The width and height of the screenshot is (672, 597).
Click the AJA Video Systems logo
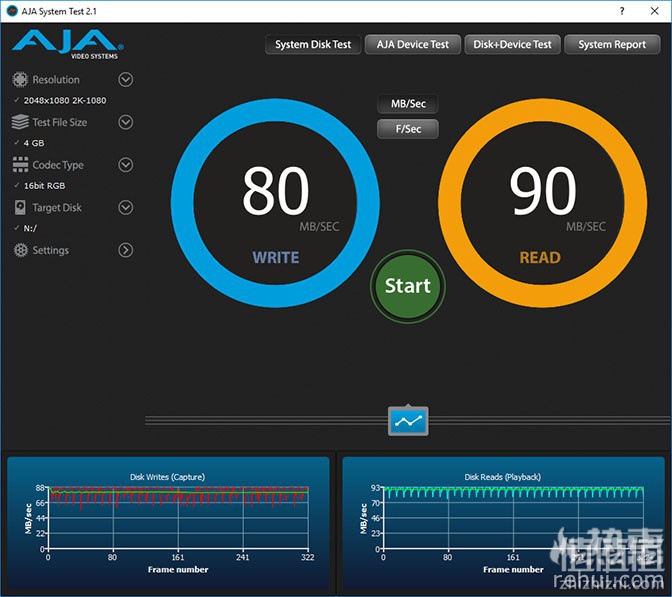click(68, 45)
